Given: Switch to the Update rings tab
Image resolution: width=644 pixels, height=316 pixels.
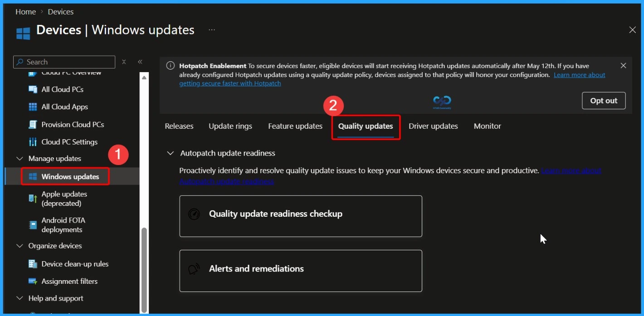Looking at the screenshot, I should [x=230, y=126].
